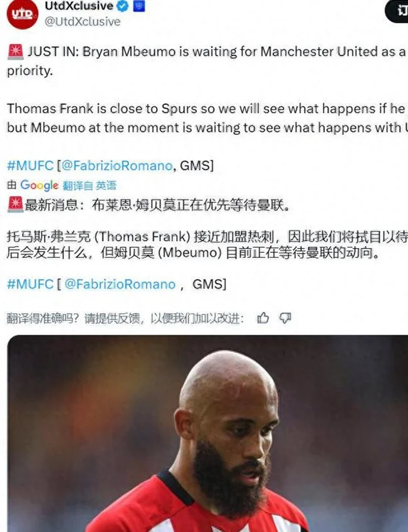Click the thumbs up translation feedback icon
The height and width of the screenshot is (532, 408).
pyautogui.click(x=263, y=318)
